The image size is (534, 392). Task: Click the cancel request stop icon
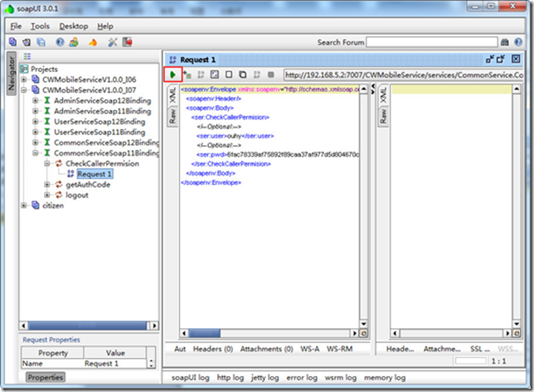pos(270,75)
